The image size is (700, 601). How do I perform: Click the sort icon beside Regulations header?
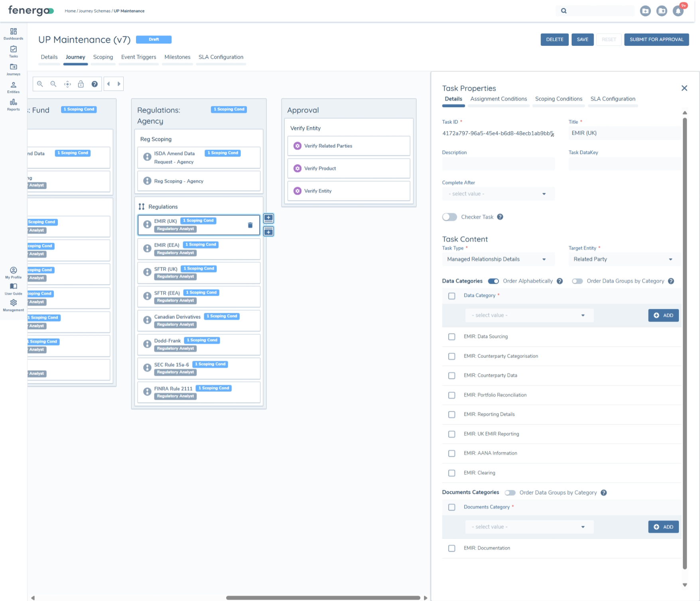pyautogui.click(x=142, y=206)
